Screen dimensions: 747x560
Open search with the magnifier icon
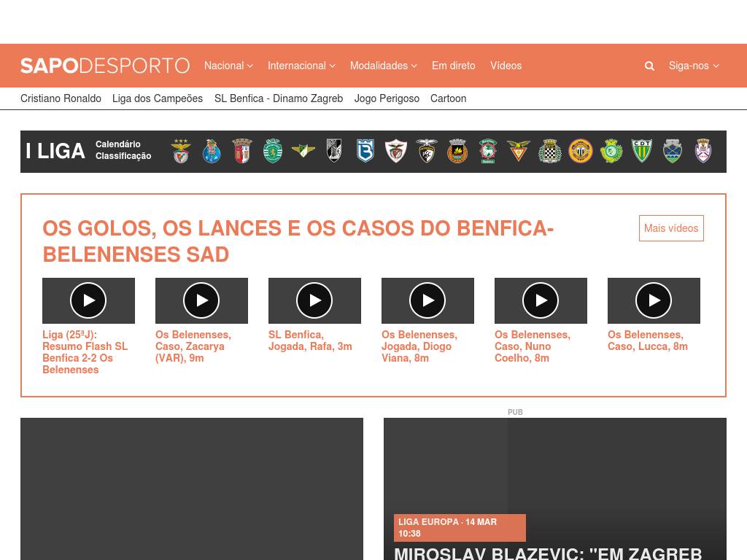click(649, 66)
